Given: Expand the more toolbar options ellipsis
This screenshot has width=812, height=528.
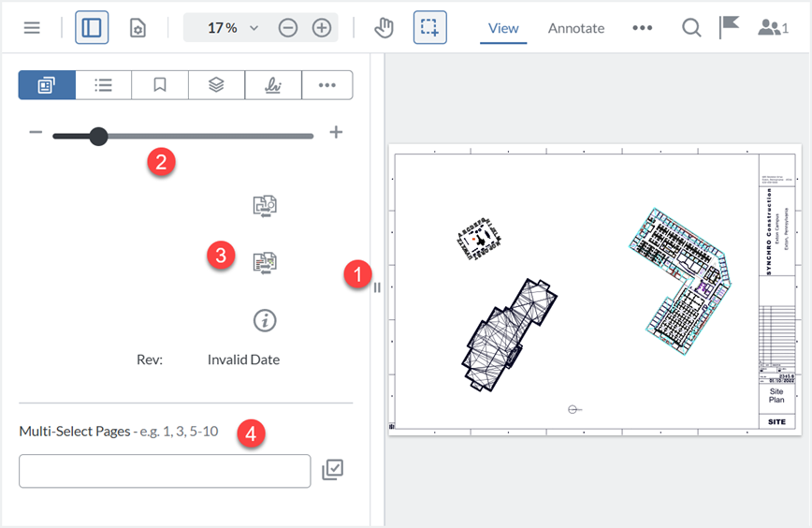Looking at the screenshot, I should (x=642, y=28).
